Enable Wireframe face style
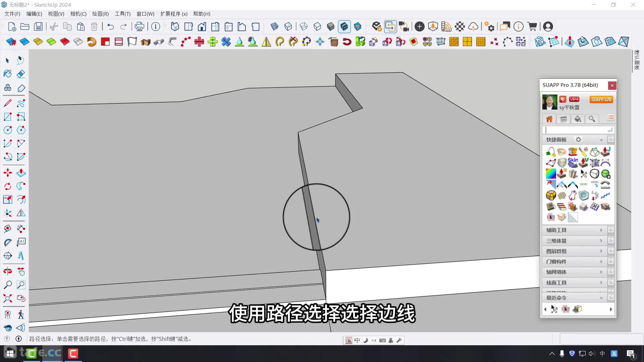This screenshot has height=362, width=644. [304, 26]
